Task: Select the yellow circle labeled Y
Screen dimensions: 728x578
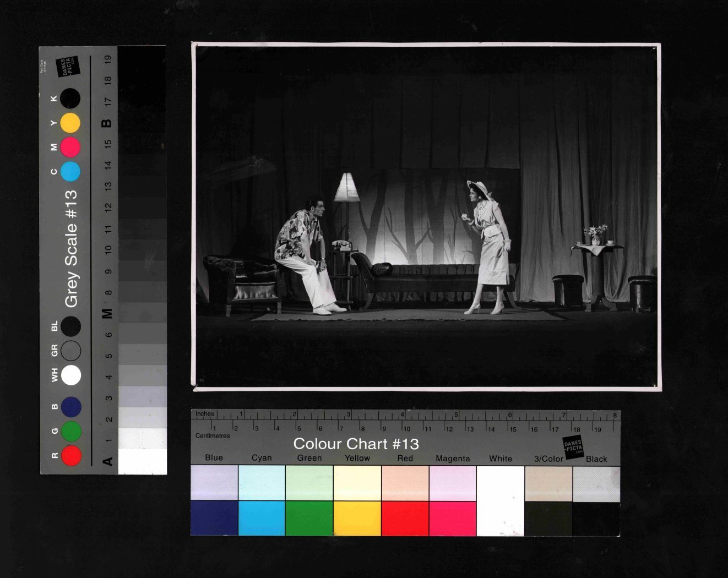Action: (70, 123)
